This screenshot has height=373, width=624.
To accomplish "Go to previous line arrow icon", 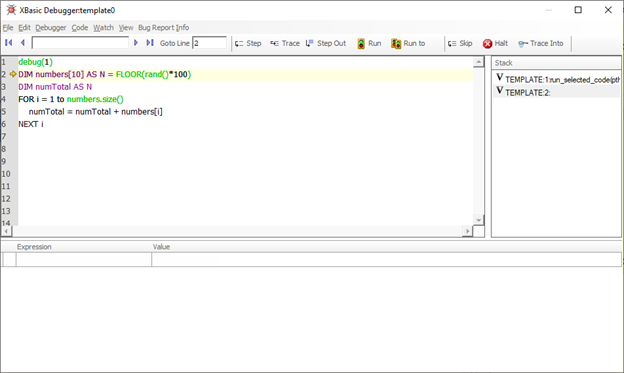I will click(23, 43).
